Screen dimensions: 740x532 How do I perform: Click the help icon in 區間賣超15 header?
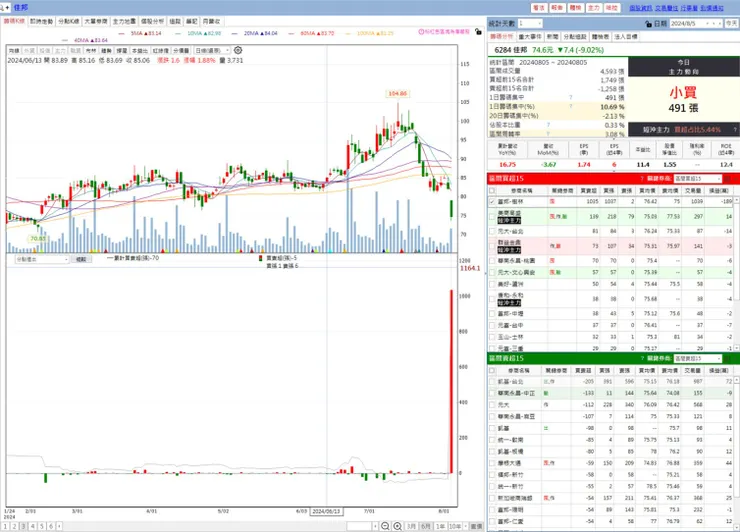point(642,359)
